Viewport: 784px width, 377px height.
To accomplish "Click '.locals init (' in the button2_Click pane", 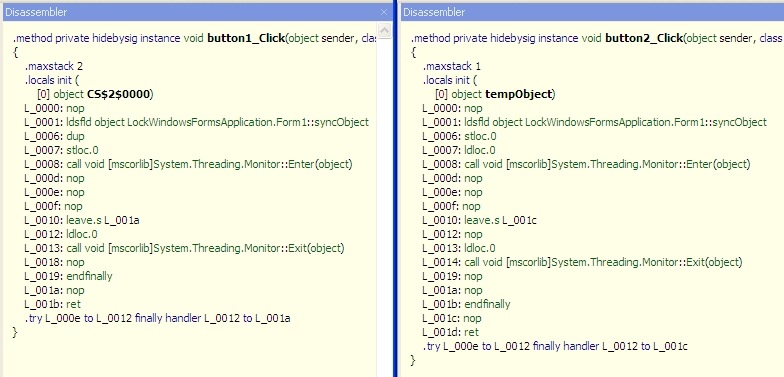I will click(x=450, y=80).
